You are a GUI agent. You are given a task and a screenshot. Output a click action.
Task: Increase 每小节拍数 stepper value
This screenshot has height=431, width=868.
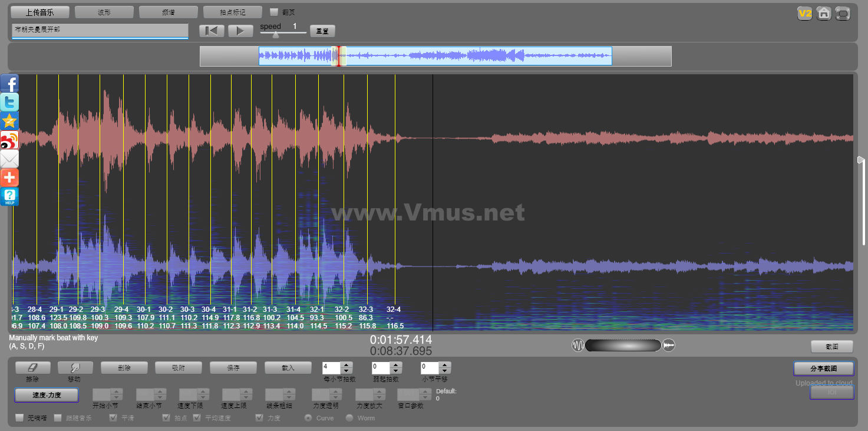pyautogui.click(x=346, y=364)
